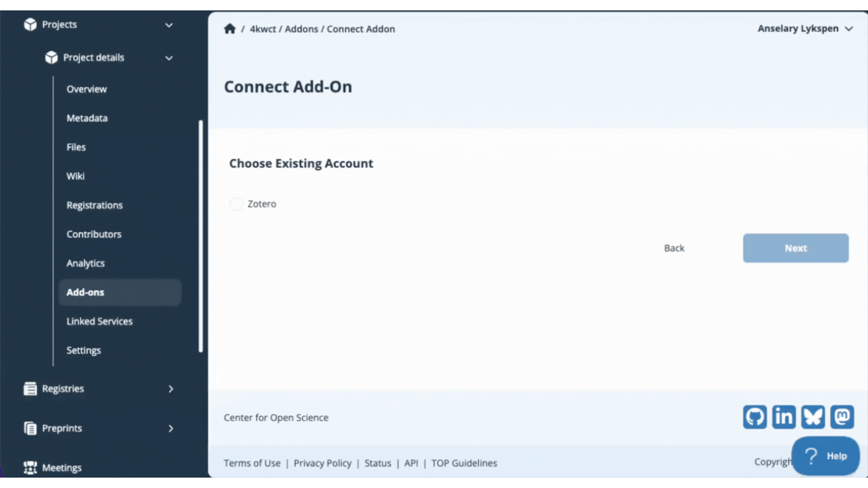Open the Anselary Lykspen user dropdown

[x=805, y=28]
